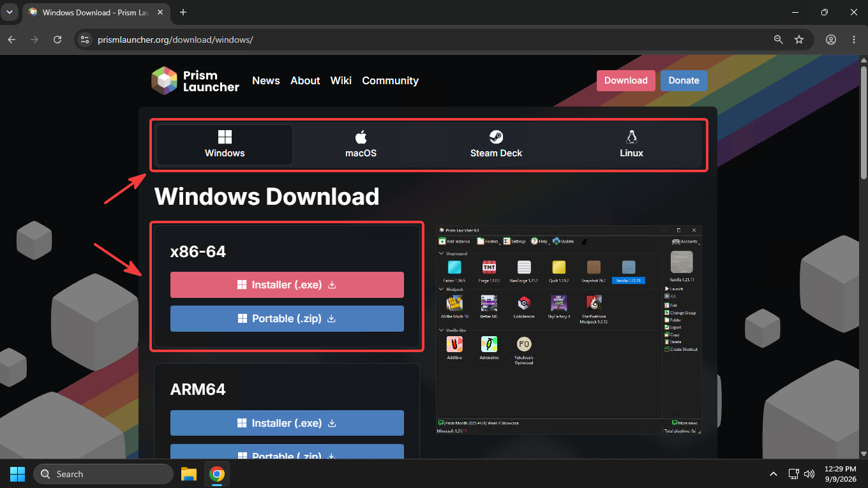Click the volume speaker tray icon
This screenshot has height=488, width=868.
(809, 474)
